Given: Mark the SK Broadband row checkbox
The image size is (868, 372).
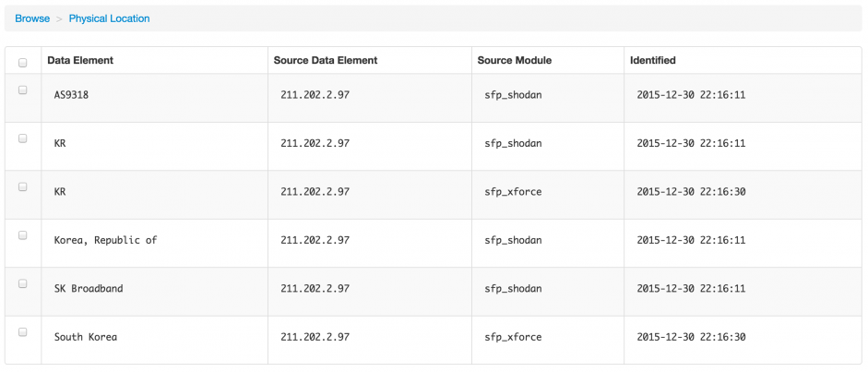Looking at the screenshot, I should click(23, 283).
